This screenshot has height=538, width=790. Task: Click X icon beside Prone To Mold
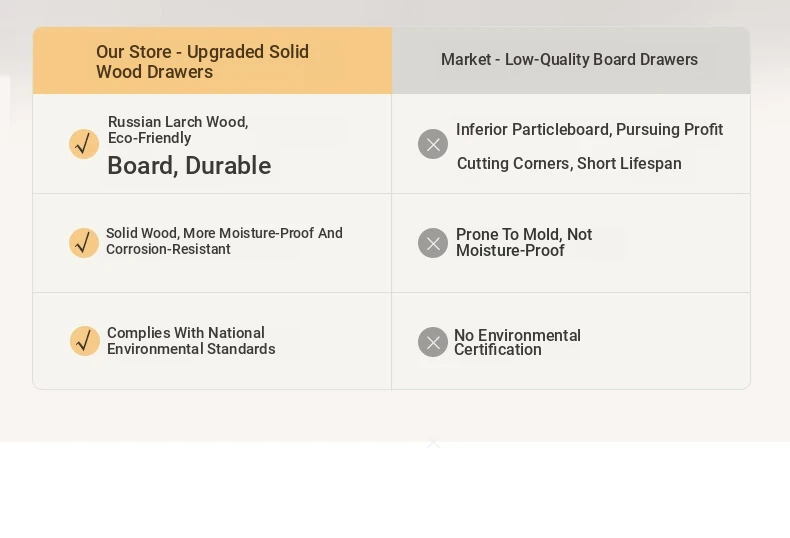point(433,243)
